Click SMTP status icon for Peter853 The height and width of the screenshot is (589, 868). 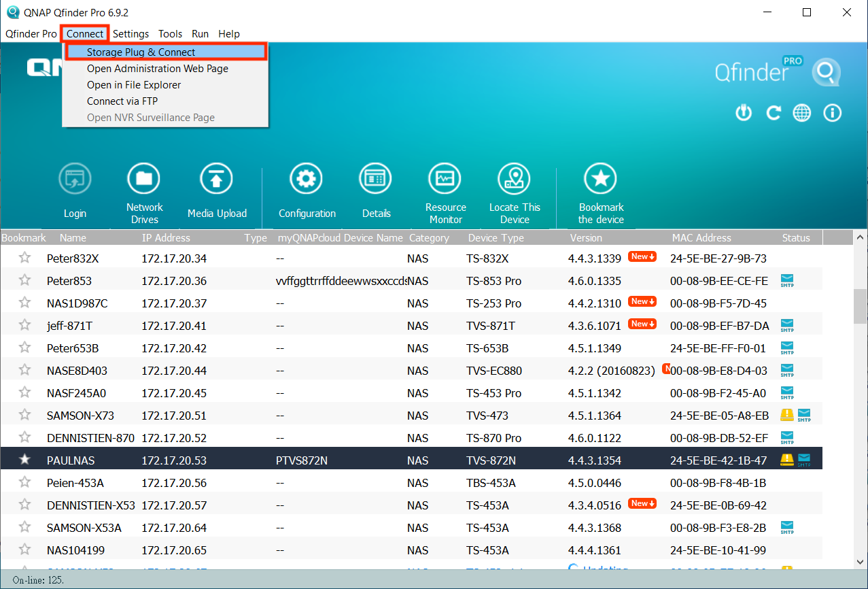(787, 281)
